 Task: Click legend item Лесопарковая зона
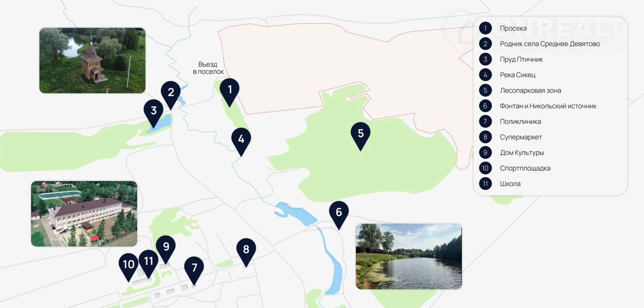point(530,91)
